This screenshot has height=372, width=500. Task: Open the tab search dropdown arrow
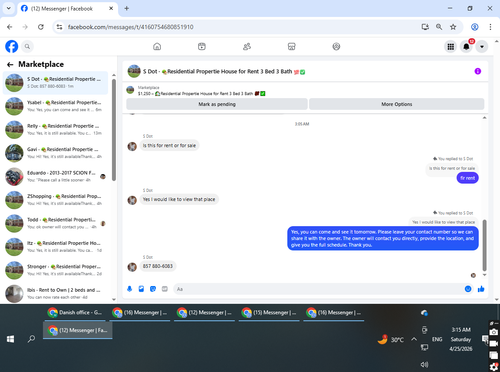(x=9, y=8)
